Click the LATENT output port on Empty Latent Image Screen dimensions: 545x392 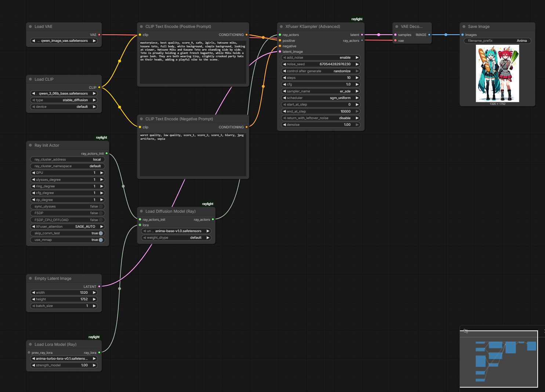tap(99, 286)
